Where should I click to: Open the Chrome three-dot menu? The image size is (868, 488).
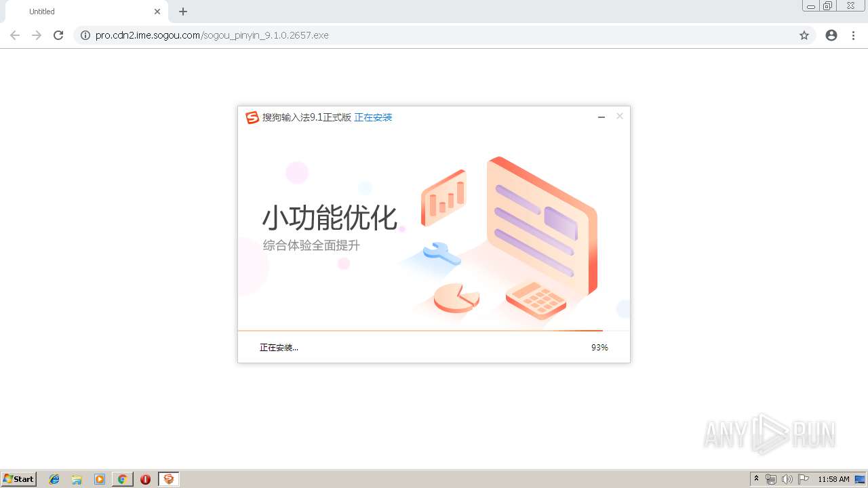[853, 35]
